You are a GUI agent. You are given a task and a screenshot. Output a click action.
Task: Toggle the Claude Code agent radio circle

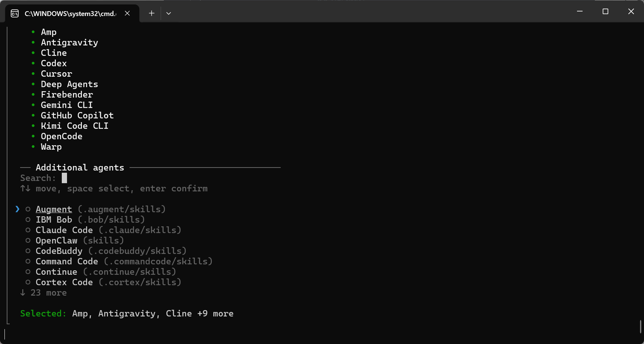pyautogui.click(x=28, y=230)
